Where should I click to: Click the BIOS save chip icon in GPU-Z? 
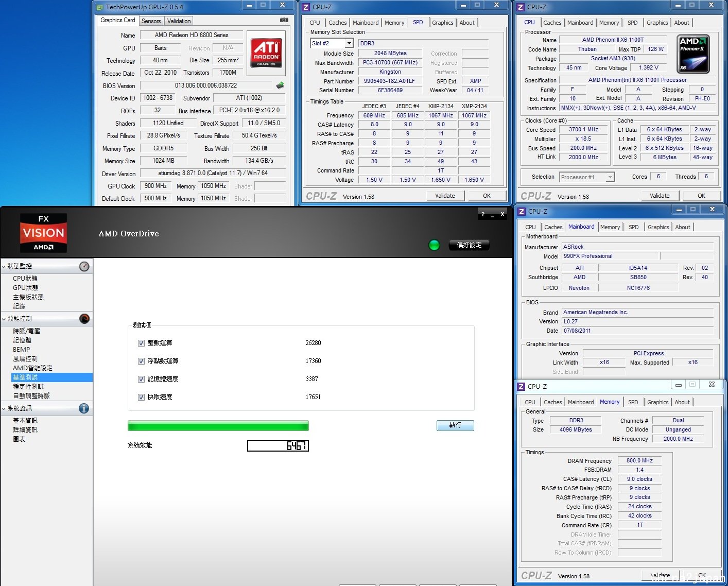(x=280, y=85)
